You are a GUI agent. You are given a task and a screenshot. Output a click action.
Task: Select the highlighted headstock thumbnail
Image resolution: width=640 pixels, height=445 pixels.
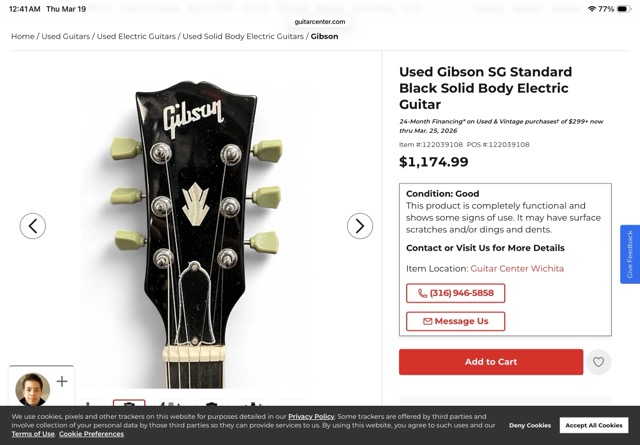coord(129,405)
